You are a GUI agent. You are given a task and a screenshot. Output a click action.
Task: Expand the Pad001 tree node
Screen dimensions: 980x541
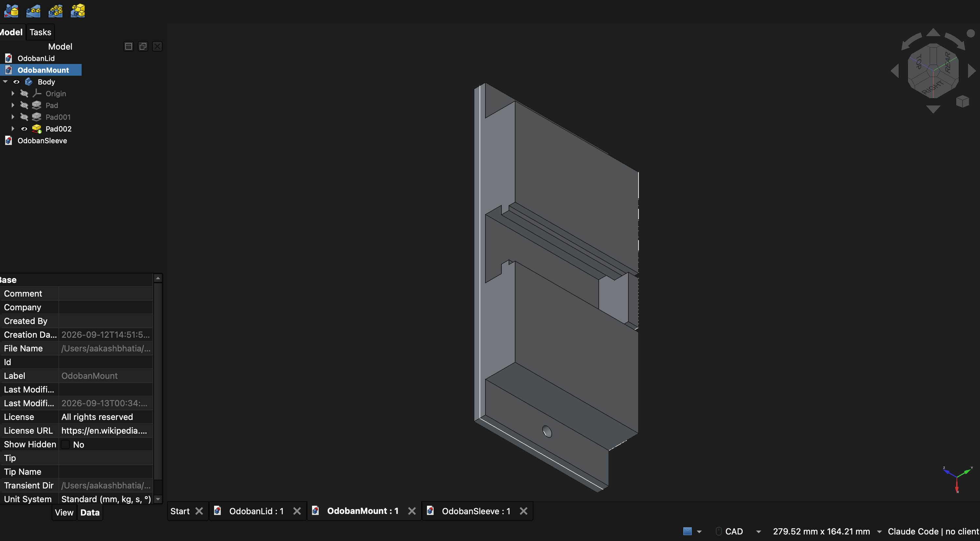13,117
